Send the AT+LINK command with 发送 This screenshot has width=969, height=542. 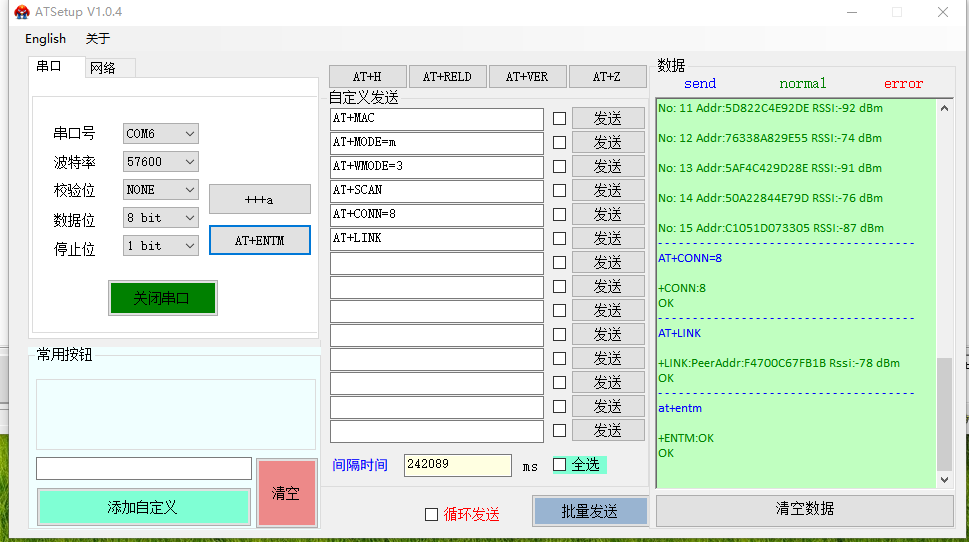pyautogui.click(x=607, y=238)
